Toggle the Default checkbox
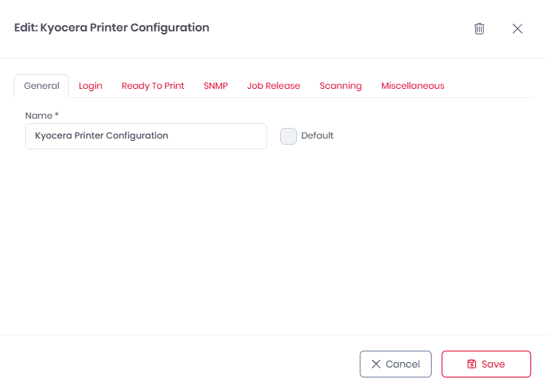Viewport: 548px width, 392px height. pyautogui.click(x=289, y=136)
